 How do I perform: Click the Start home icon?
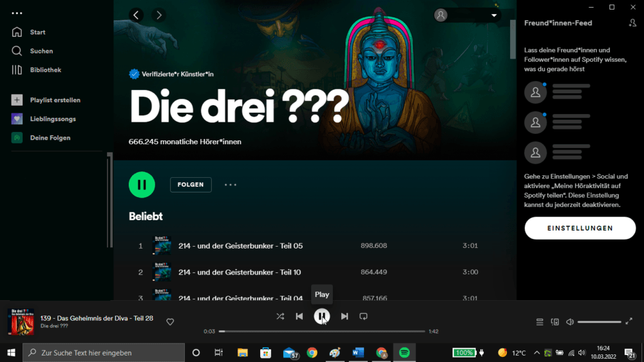[x=17, y=32]
